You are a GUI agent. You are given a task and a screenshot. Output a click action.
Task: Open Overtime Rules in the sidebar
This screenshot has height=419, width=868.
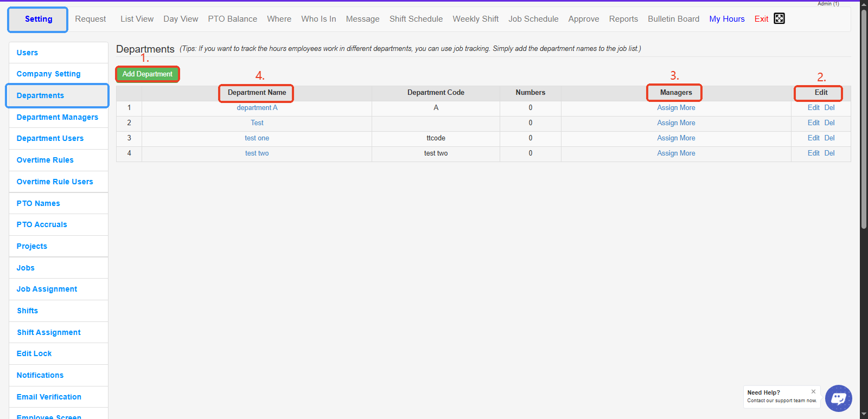click(45, 160)
